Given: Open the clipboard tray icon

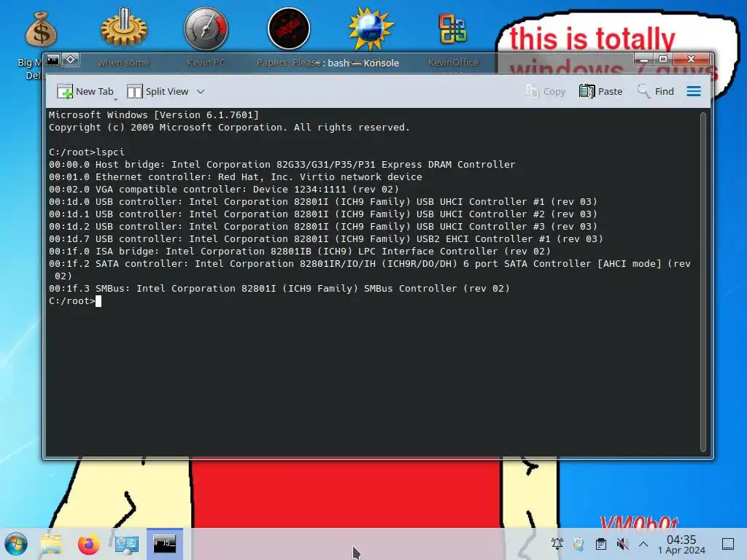Looking at the screenshot, I should 601,544.
